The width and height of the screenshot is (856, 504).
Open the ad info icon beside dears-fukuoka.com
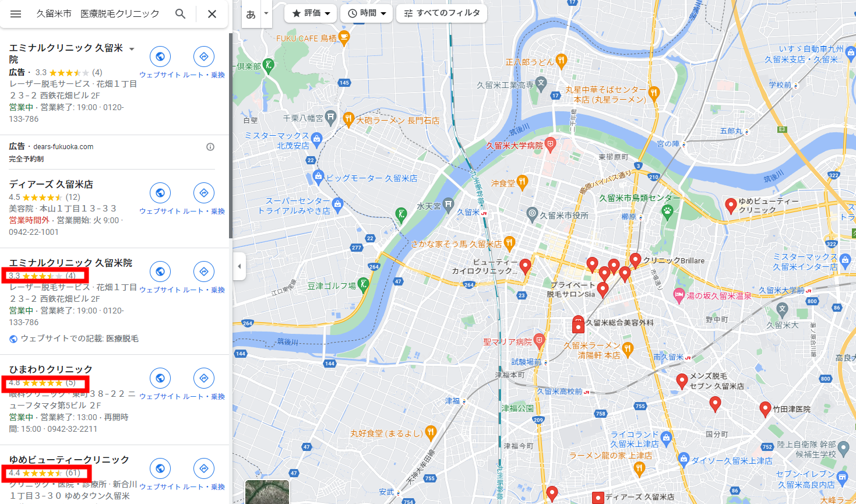[210, 147]
